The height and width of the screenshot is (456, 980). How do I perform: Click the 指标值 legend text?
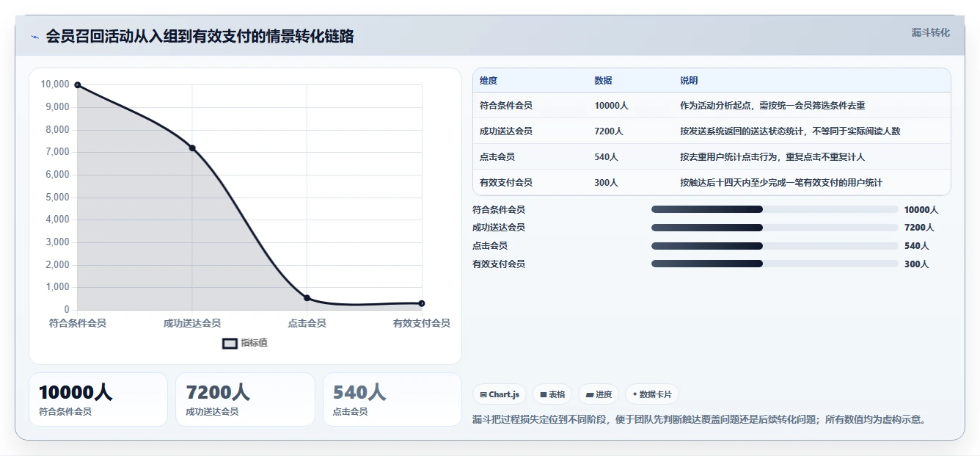point(254,343)
